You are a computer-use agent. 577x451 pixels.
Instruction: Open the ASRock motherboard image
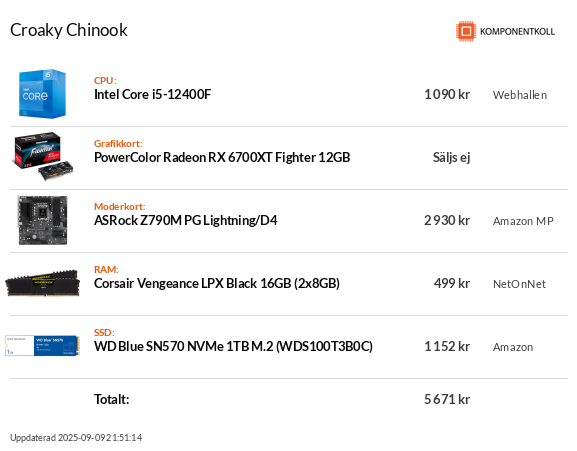point(43,220)
